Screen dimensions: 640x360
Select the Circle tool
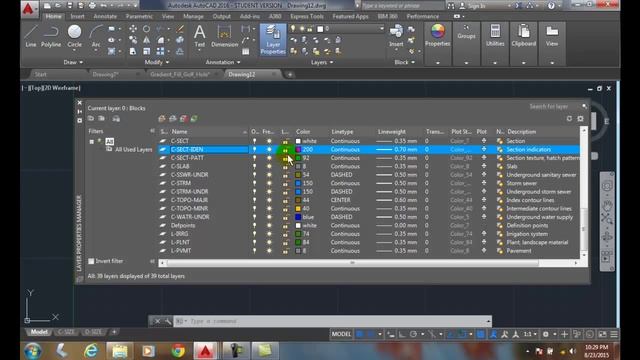pos(74,36)
